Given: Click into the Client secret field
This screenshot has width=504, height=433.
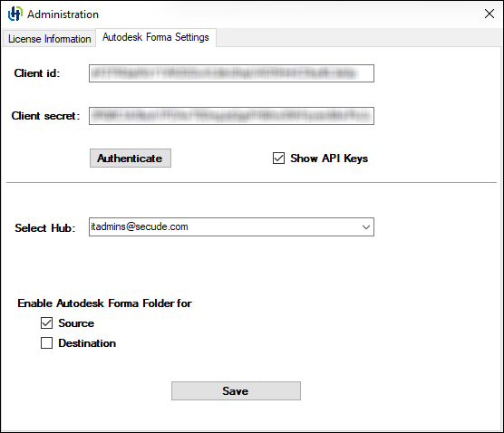Looking at the screenshot, I should click(x=231, y=116).
